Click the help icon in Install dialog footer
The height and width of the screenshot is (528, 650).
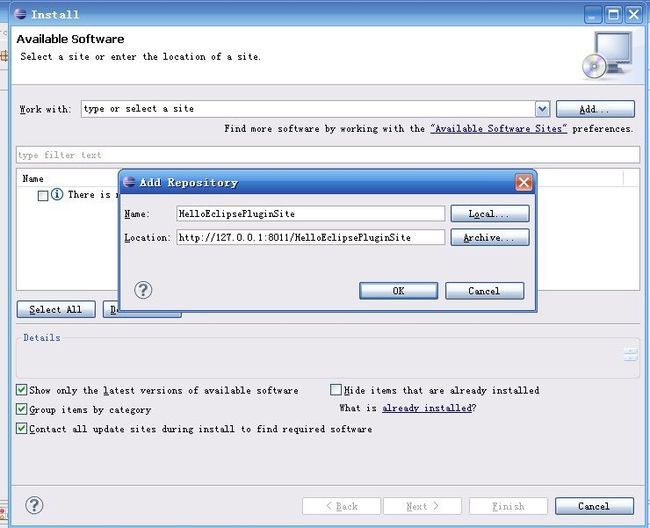(x=34, y=505)
